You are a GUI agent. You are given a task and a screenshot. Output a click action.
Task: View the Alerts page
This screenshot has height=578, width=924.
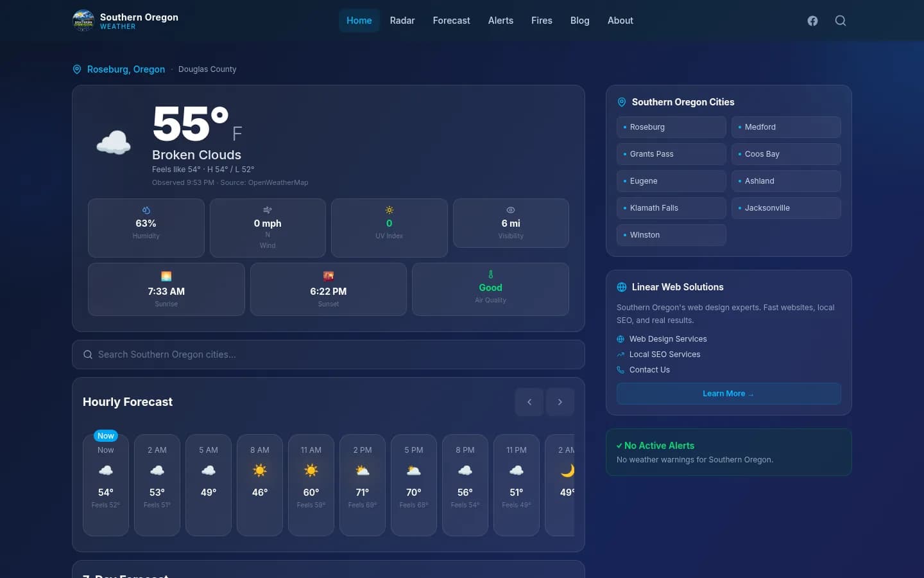click(501, 21)
